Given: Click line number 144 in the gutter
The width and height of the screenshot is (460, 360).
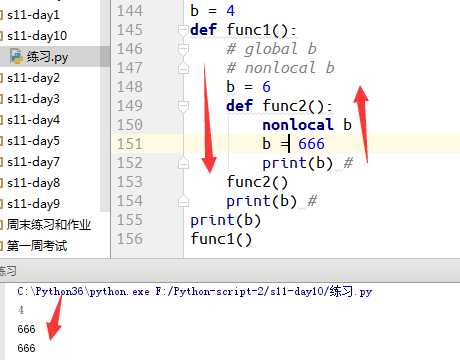Looking at the screenshot, I should 130,11.
